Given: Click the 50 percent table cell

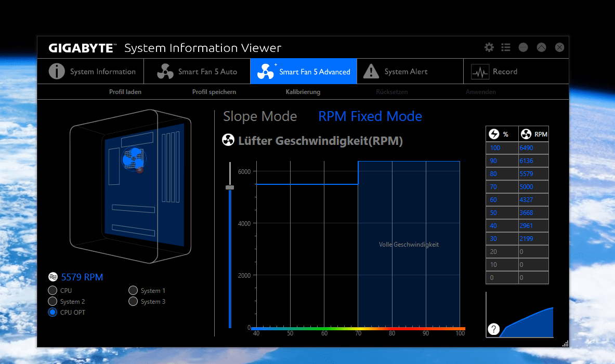Looking at the screenshot, I should click(502, 212).
